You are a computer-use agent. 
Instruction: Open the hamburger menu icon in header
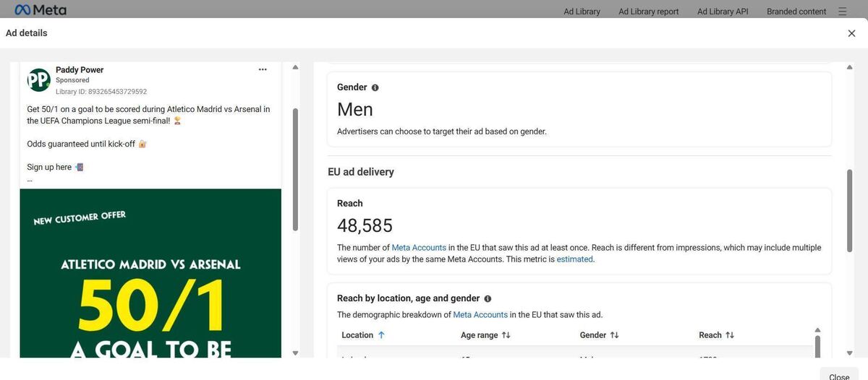pos(842,12)
